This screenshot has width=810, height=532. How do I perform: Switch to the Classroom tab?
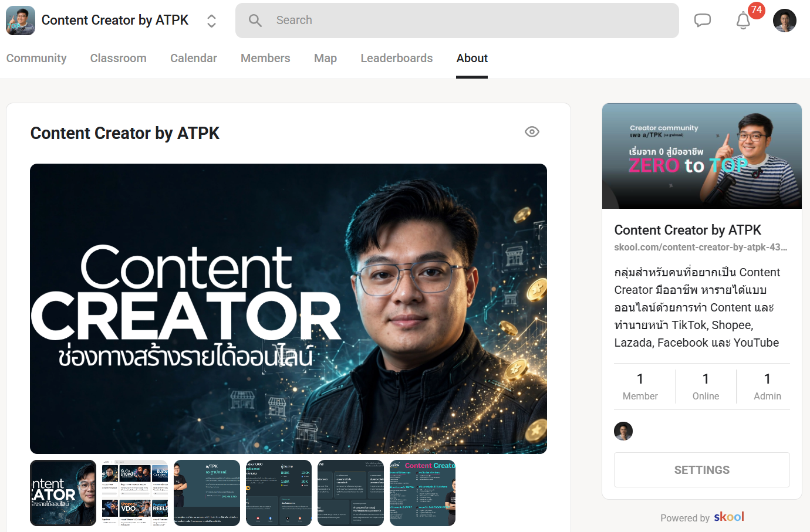point(119,58)
